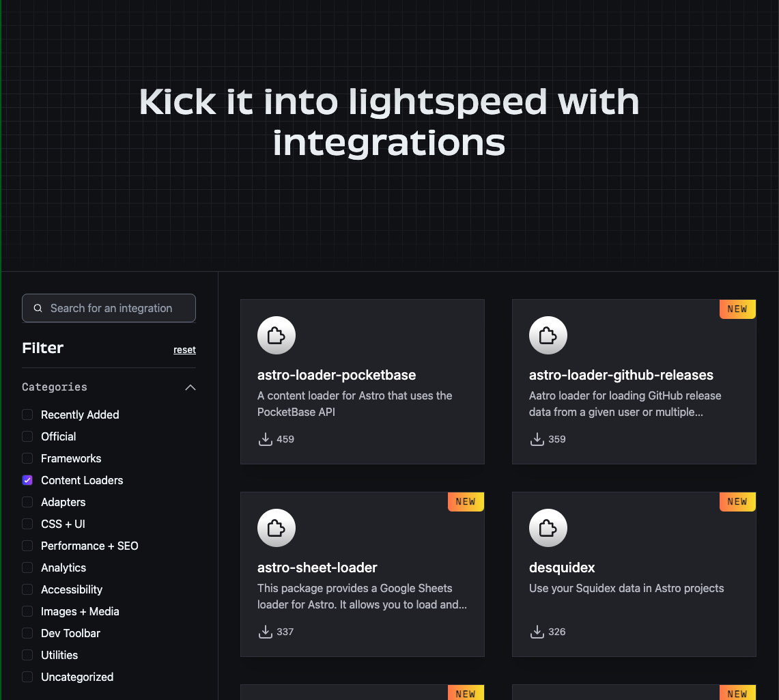Open the astro-sheet-loader title link

(x=317, y=568)
